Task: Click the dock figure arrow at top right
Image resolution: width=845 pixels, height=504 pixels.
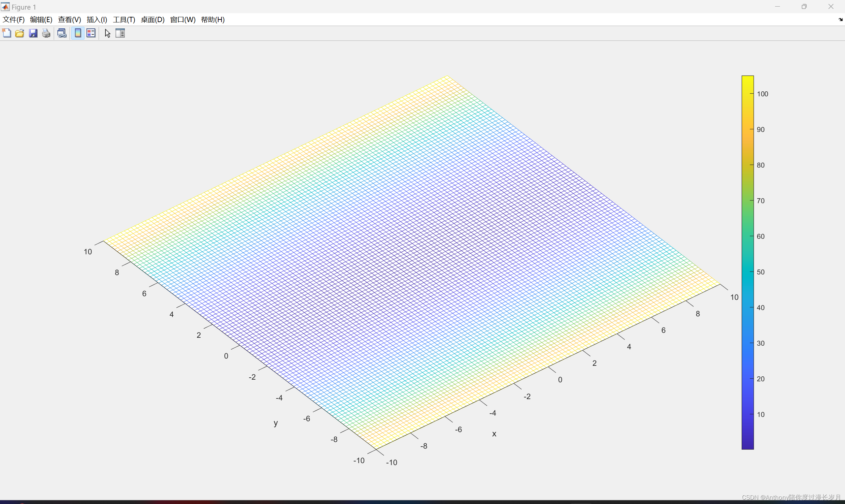Action: coord(840,20)
